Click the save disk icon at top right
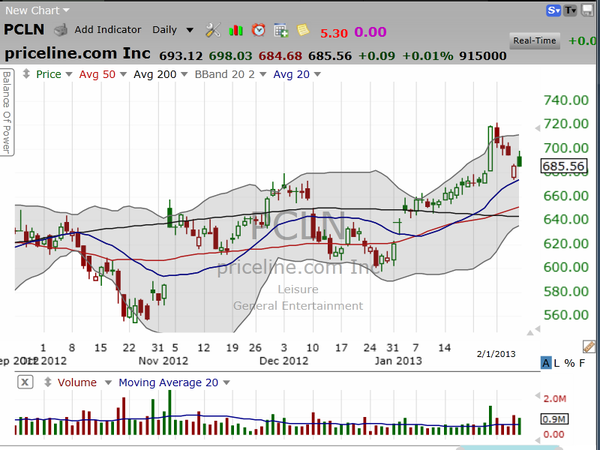 coord(587,10)
